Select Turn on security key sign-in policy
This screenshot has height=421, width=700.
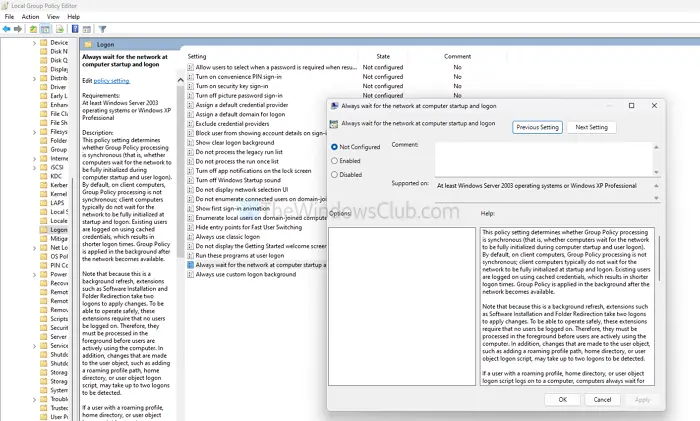point(232,86)
